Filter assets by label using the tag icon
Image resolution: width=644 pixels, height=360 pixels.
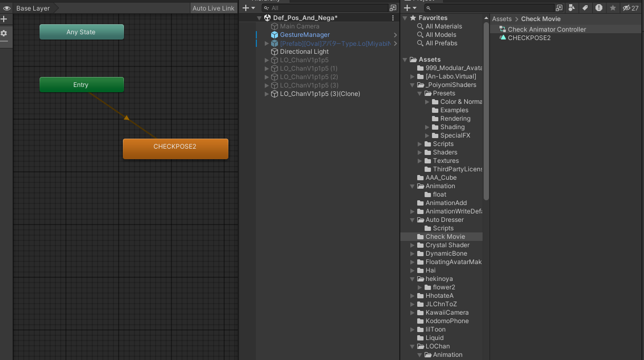pos(585,7)
